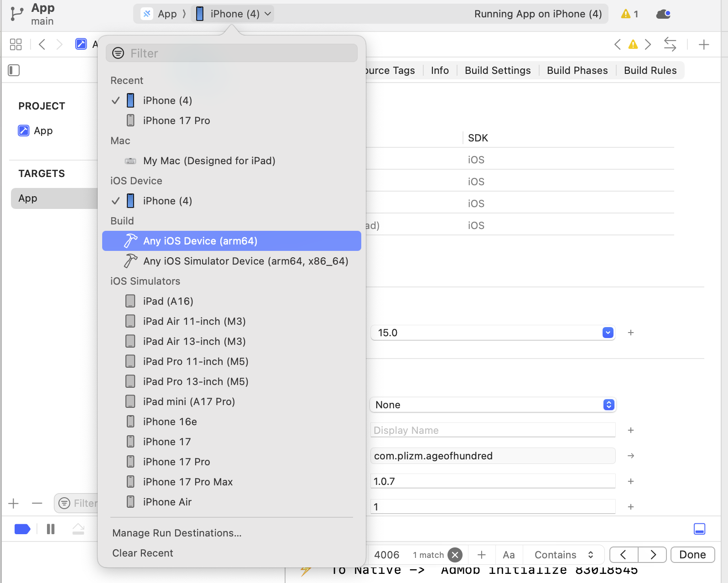Pick the iPhone 17 Pro Max simulator

click(232, 482)
